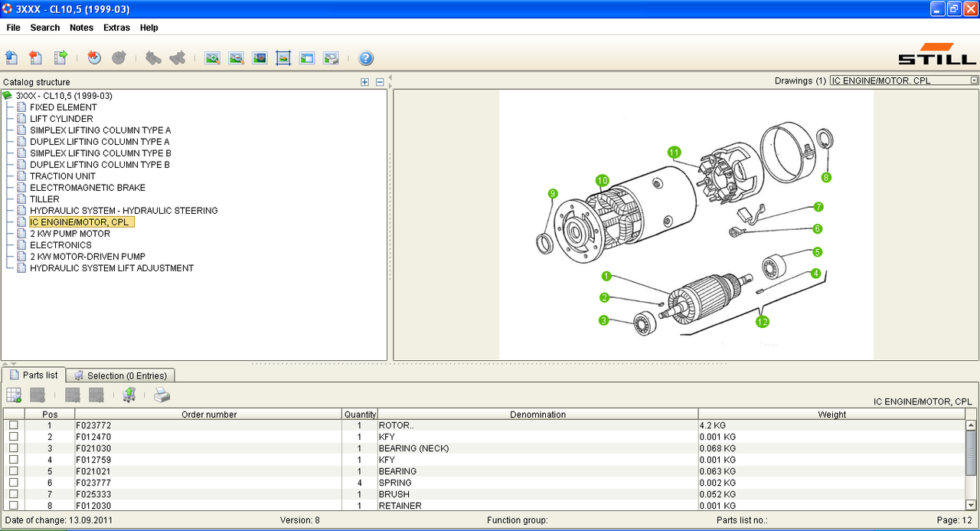Viewport: 980px width, 531px height.
Task: Click the shopping cart transfer icon
Action: pos(129,395)
